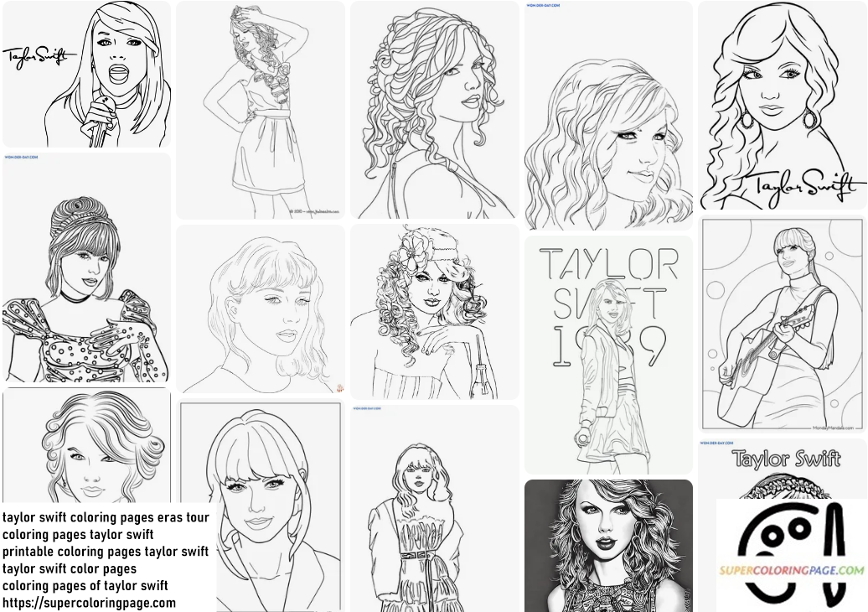
Task: Open the framed portrait with bangs and blazer
Action: tap(261, 505)
